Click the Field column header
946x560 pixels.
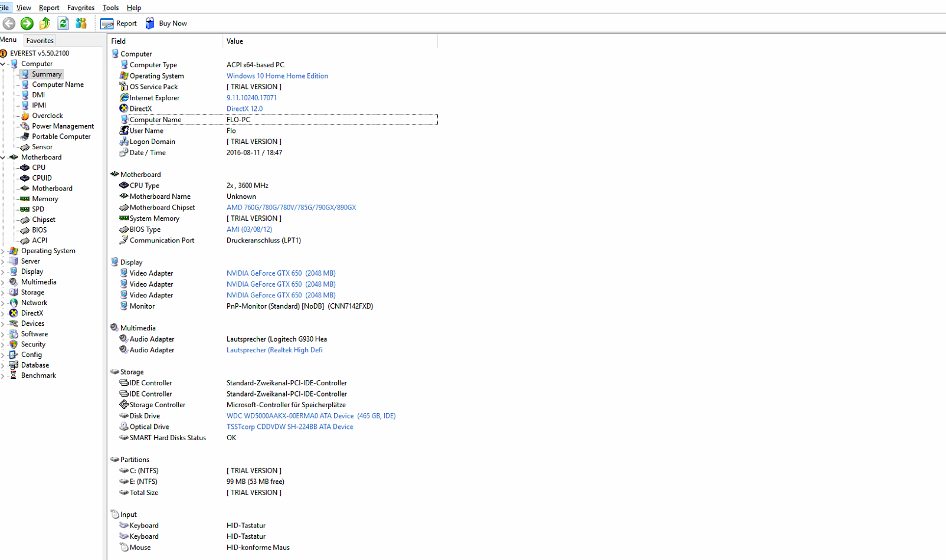tap(165, 41)
